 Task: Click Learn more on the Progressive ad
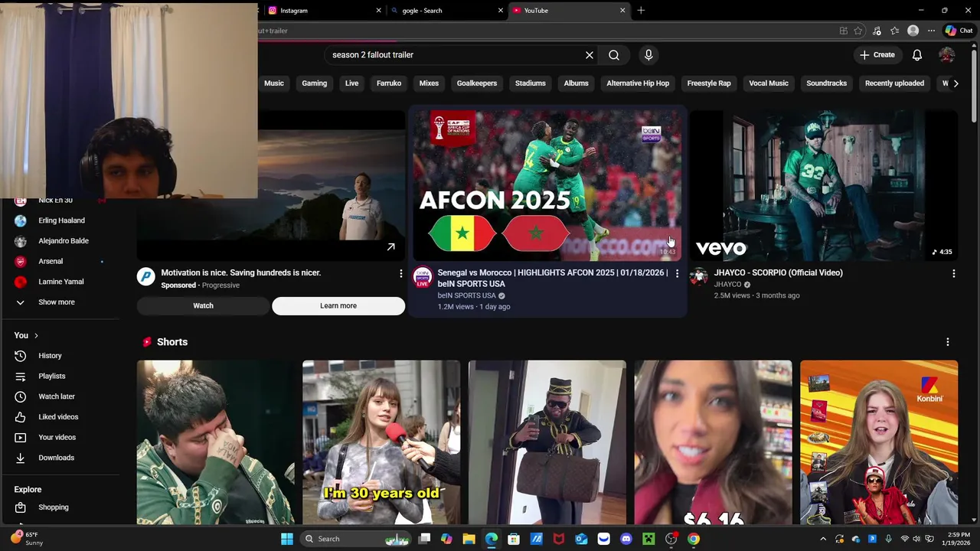point(338,305)
